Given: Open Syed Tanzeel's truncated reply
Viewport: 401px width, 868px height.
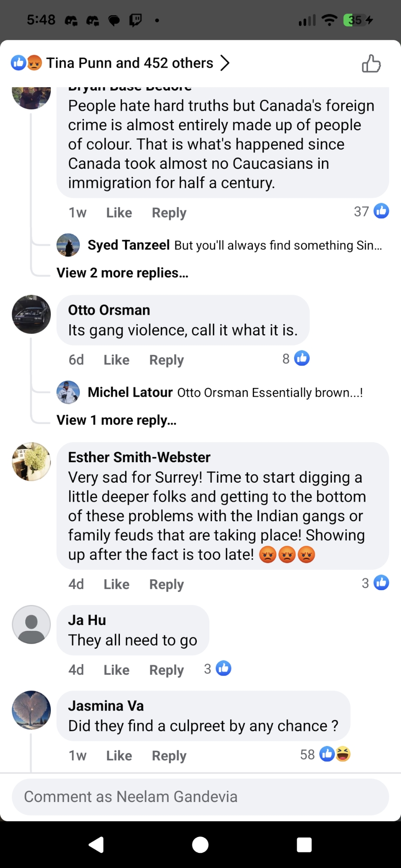Looking at the screenshot, I should (x=235, y=245).
